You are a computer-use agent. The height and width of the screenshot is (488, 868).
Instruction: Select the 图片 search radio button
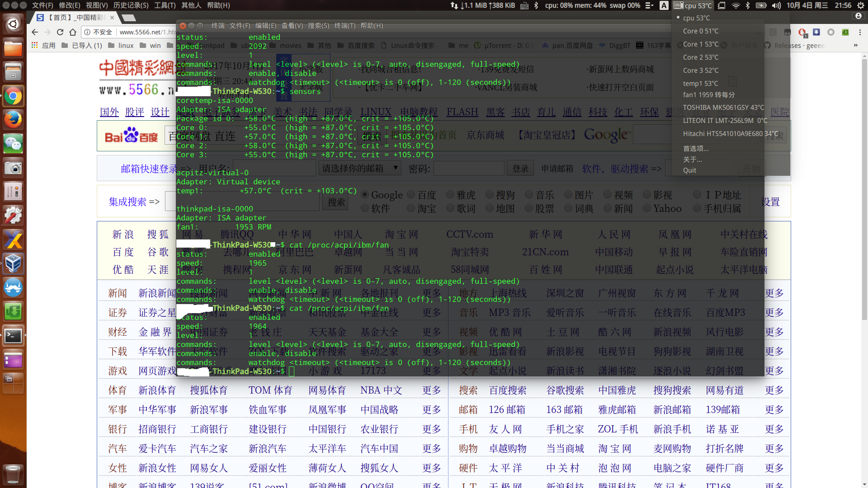tap(568, 195)
